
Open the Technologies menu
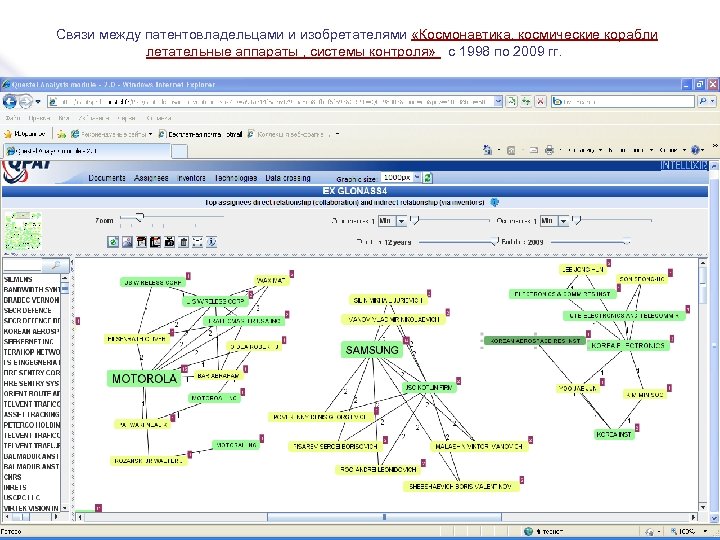pos(236,178)
